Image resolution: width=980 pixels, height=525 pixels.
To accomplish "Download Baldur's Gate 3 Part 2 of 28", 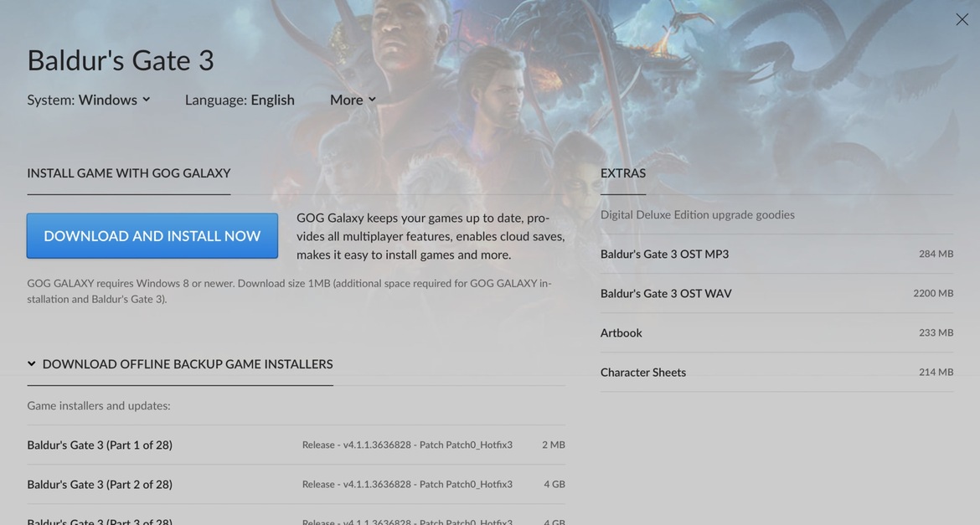I will pos(296,484).
